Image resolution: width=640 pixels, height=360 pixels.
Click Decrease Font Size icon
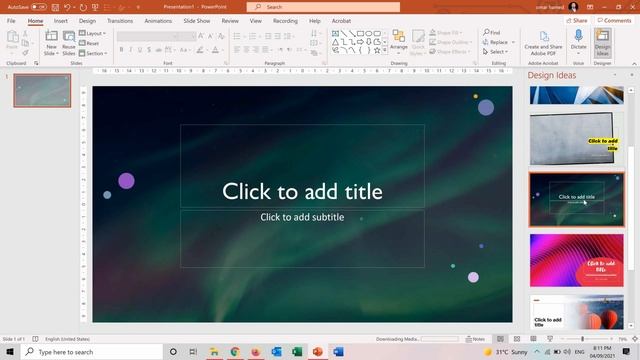[x=210, y=36]
